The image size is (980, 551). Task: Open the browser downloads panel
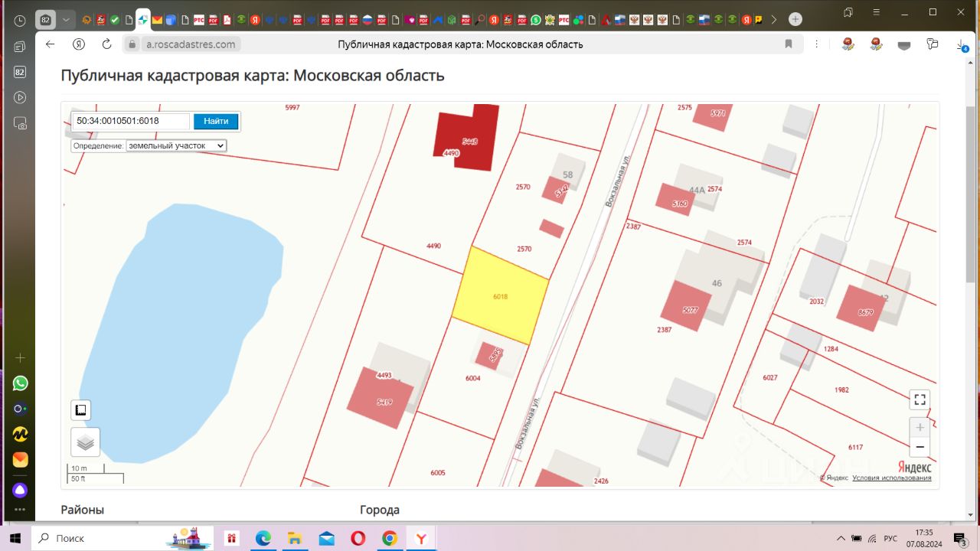point(961,45)
